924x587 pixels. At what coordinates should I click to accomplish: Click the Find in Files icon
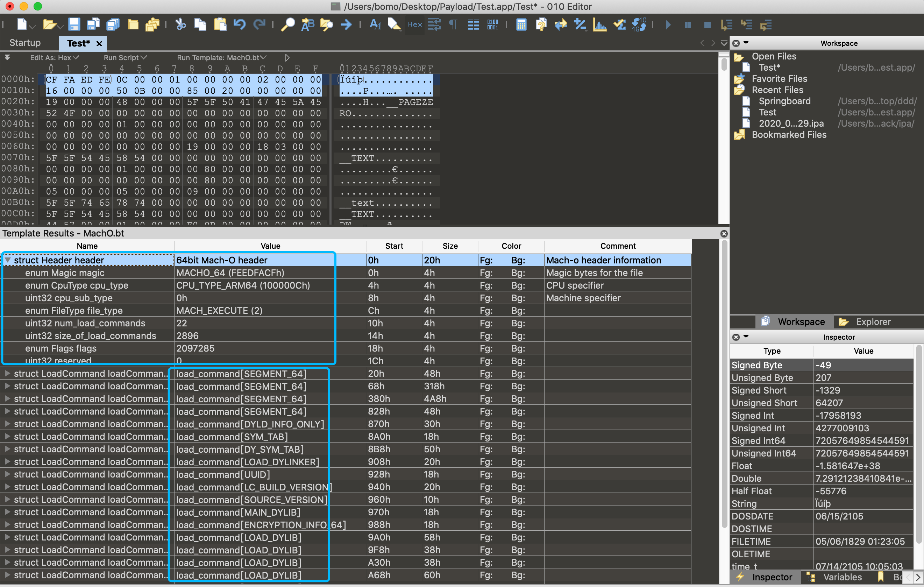[327, 24]
